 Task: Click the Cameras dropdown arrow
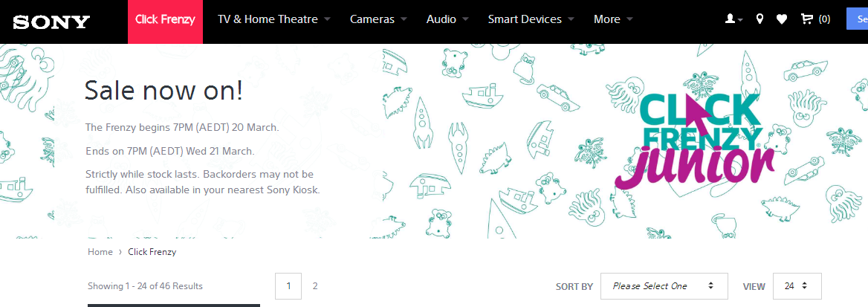click(x=403, y=20)
